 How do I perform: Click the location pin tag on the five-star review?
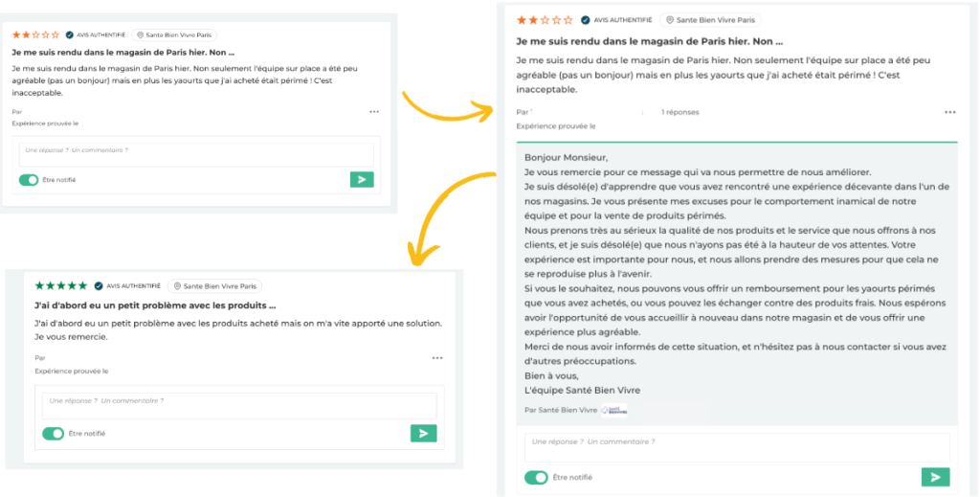click(214, 285)
